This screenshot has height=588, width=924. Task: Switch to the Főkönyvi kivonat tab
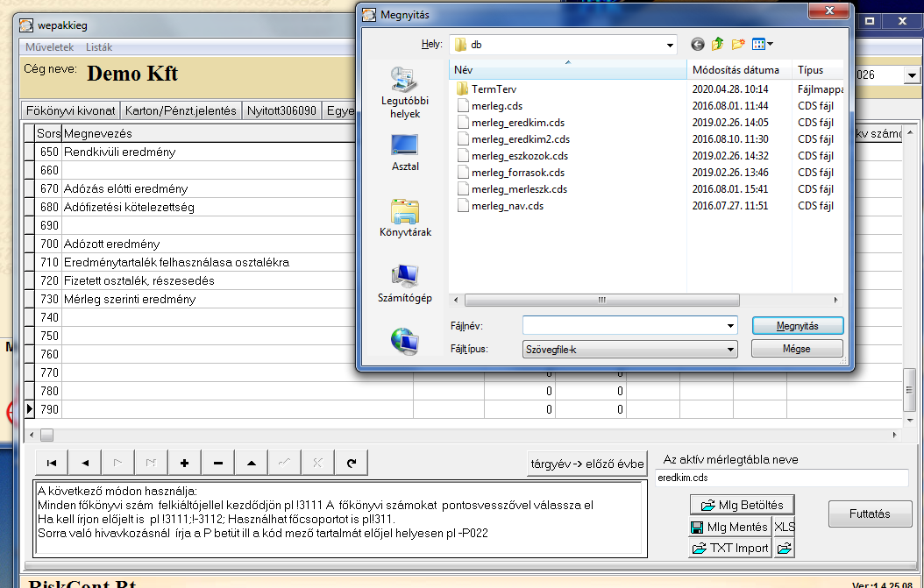point(71,110)
